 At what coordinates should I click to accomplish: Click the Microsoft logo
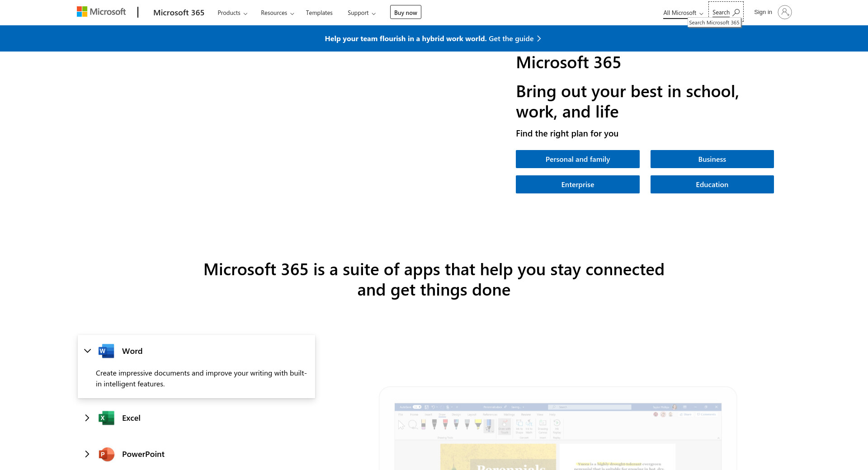[101, 12]
